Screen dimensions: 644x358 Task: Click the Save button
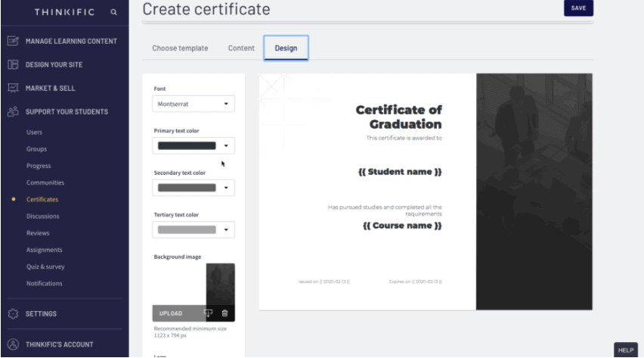[578, 8]
